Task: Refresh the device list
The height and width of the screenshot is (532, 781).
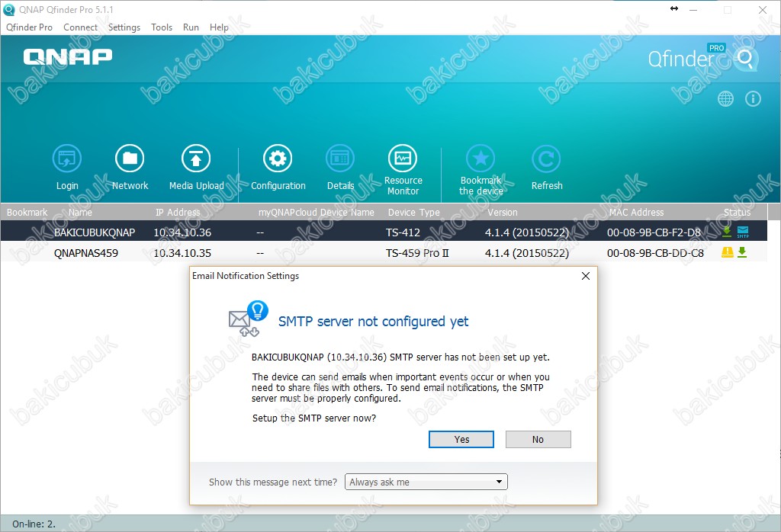Action: point(546,159)
